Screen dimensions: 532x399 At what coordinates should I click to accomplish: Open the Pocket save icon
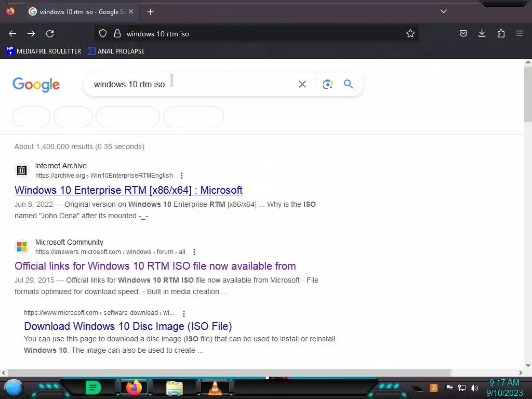pos(463,34)
